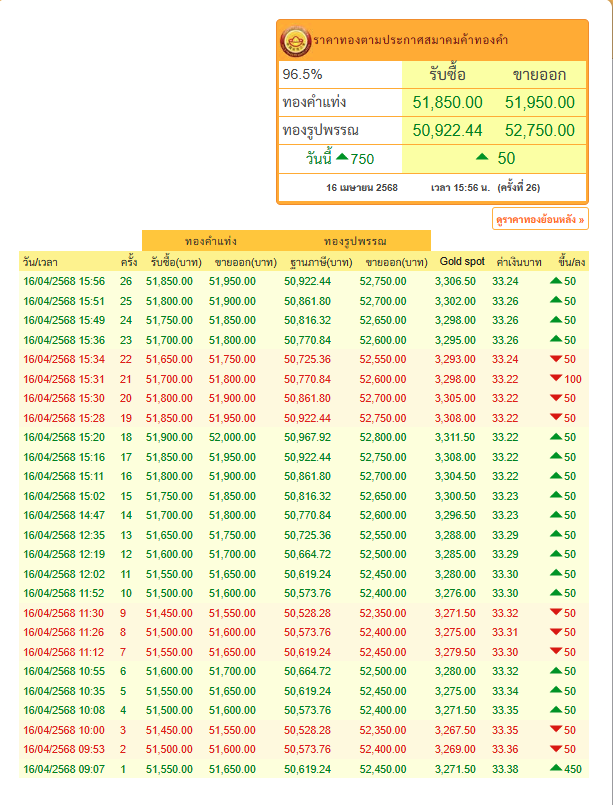Click the green arrow beside 50 in the summary box
The width and height of the screenshot is (613, 805).
[x=483, y=158]
